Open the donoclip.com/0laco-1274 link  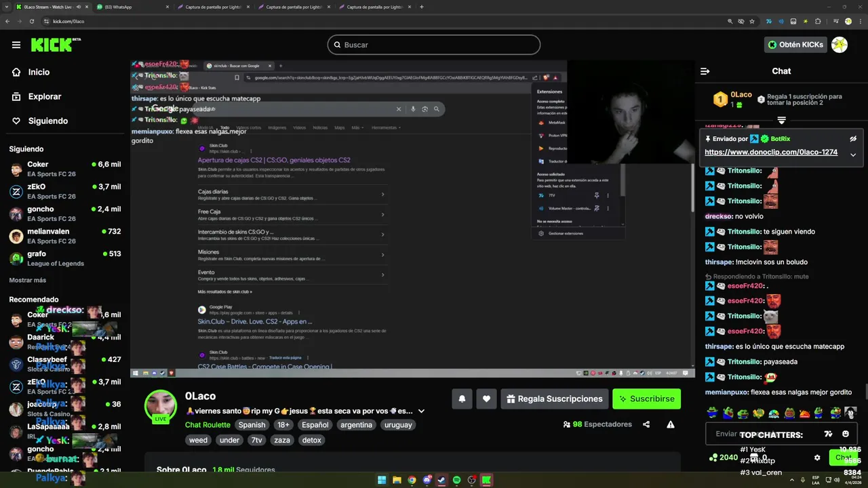(771, 152)
